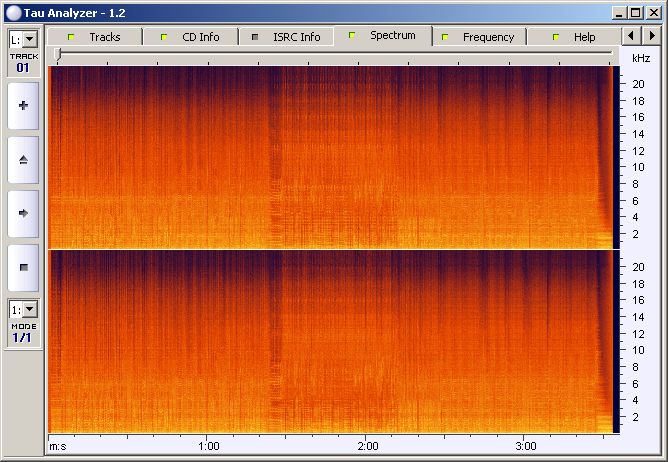Click the kHz axis label

(641, 58)
